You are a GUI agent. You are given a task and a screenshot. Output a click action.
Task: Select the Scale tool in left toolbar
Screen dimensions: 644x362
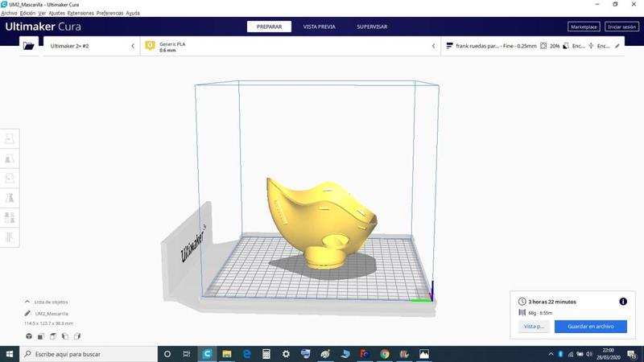point(10,158)
